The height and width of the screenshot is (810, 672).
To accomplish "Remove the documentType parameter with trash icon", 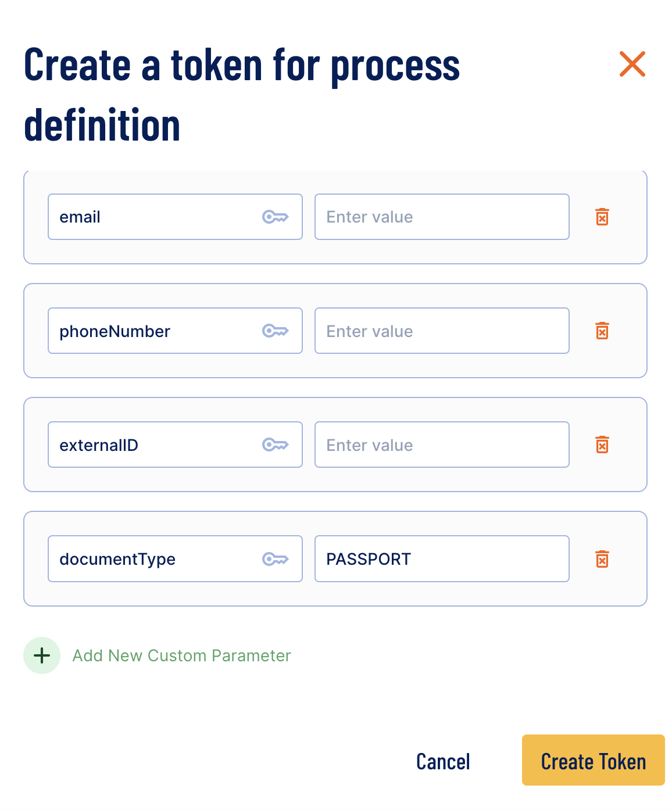I will 602,559.
